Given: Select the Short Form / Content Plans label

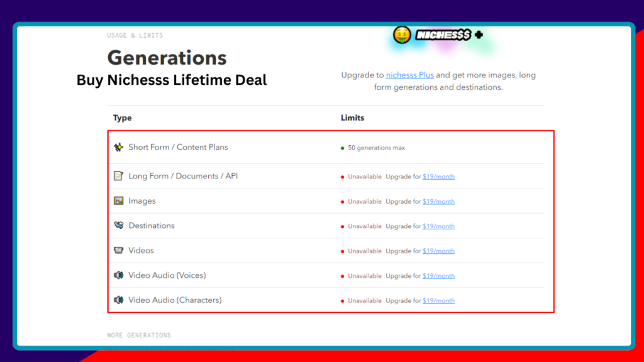Looking at the screenshot, I should [x=178, y=147].
